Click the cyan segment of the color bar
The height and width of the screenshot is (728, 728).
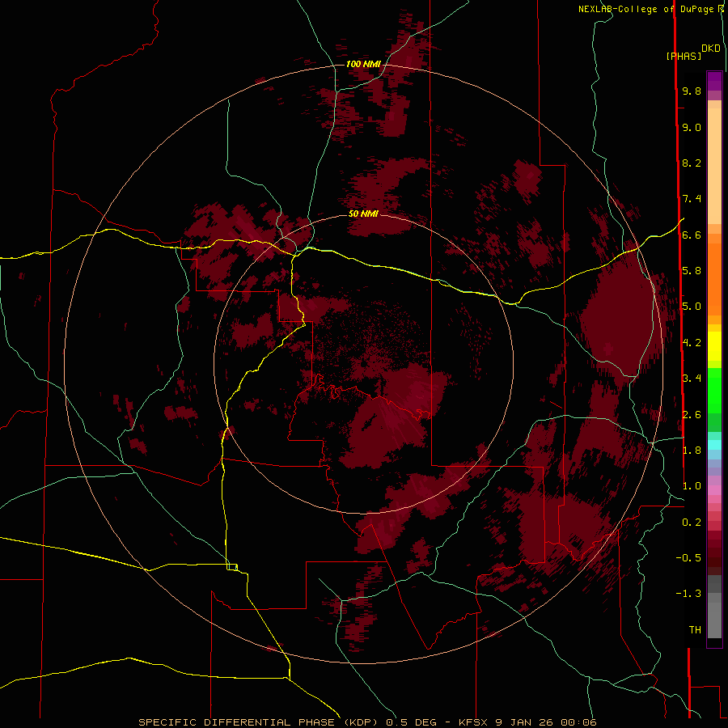714,445
